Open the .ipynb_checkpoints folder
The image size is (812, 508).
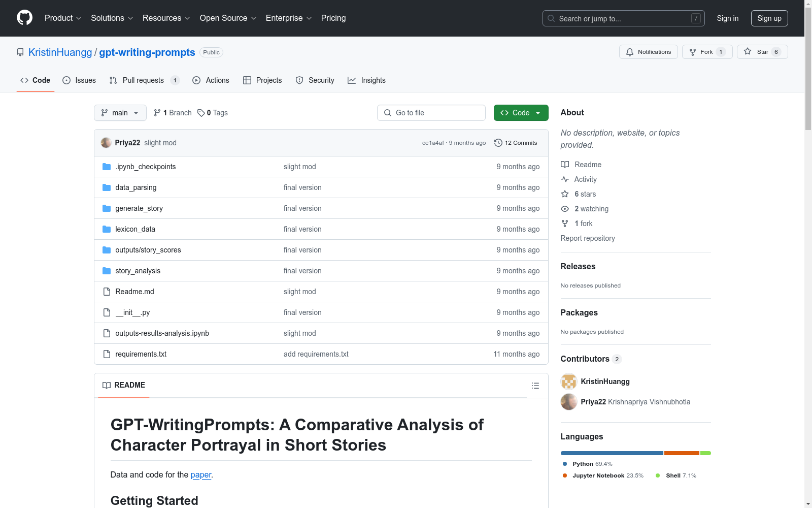(x=146, y=167)
